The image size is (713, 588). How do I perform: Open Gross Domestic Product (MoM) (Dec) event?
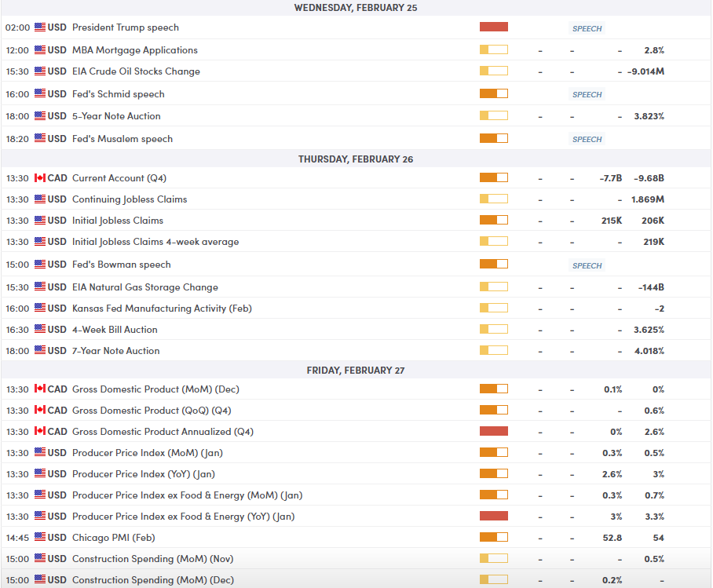tap(155, 389)
